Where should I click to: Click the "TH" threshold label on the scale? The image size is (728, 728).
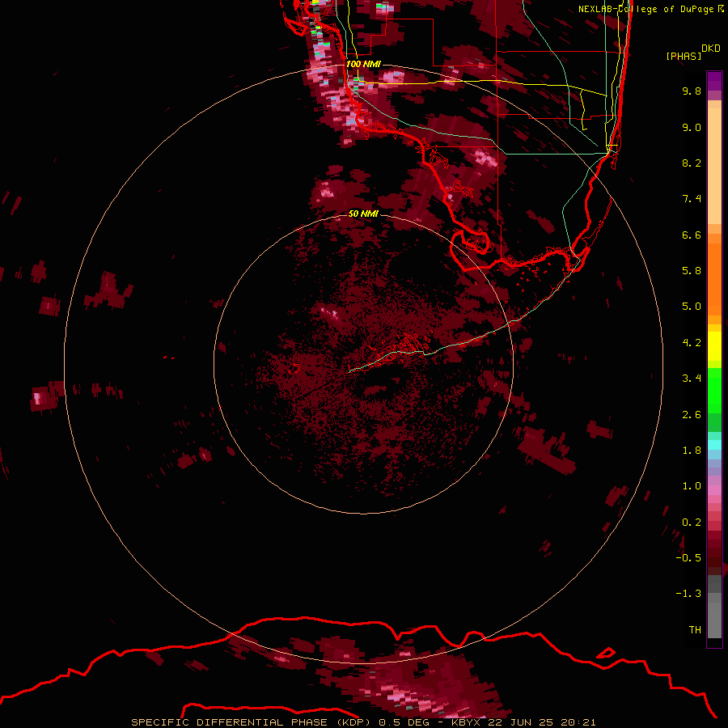[x=695, y=630]
